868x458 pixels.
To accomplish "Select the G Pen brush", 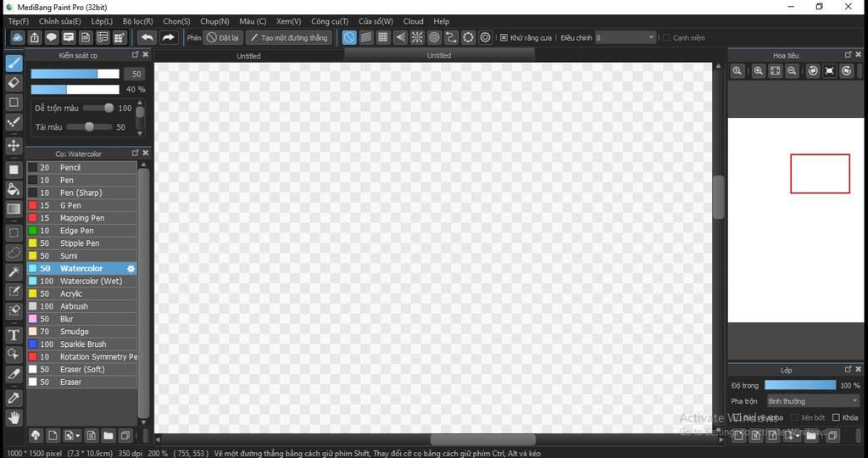I will pos(82,205).
